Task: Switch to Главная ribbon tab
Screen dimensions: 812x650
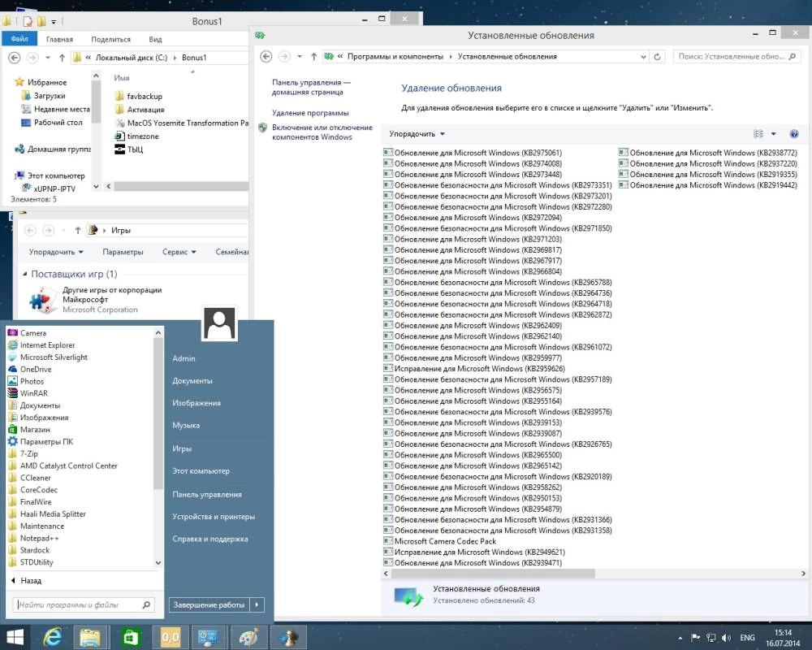Action: click(x=59, y=39)
